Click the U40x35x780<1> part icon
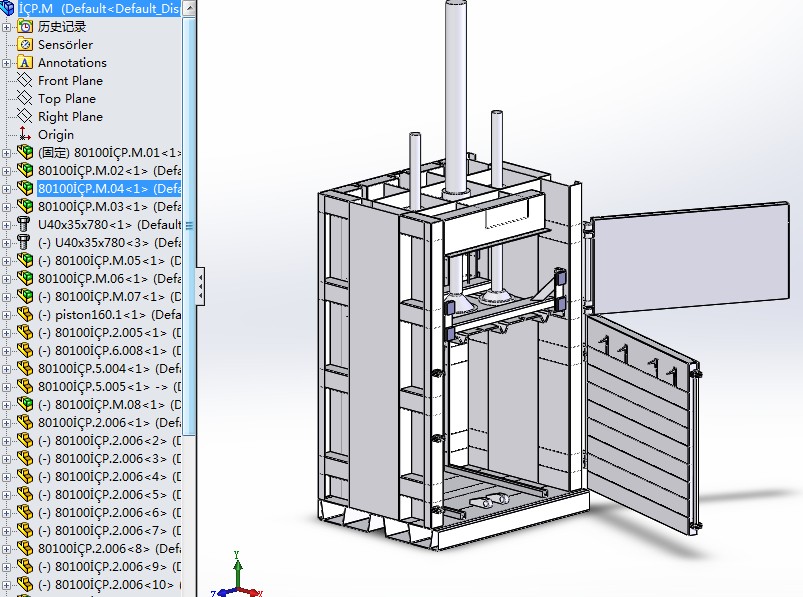Viewport: 803px width, 597px height. 24,224
